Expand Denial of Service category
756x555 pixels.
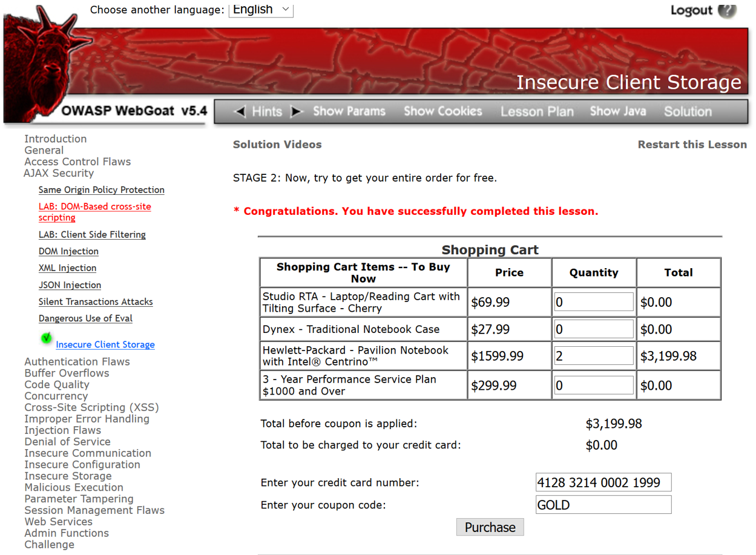pos(67,442)
